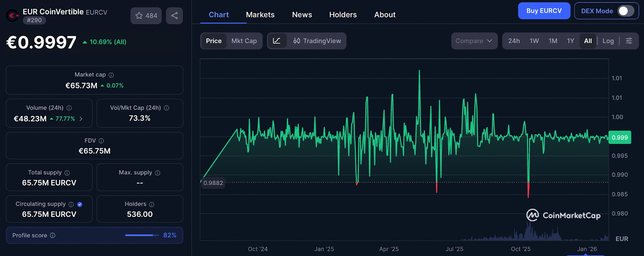Click the 10.69% (All) price change
The image size is (644, 256).
[105, 42]
